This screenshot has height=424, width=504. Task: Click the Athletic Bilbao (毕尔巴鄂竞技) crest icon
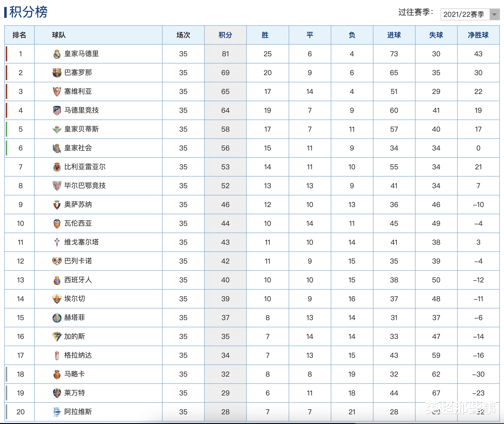(57, 186)
